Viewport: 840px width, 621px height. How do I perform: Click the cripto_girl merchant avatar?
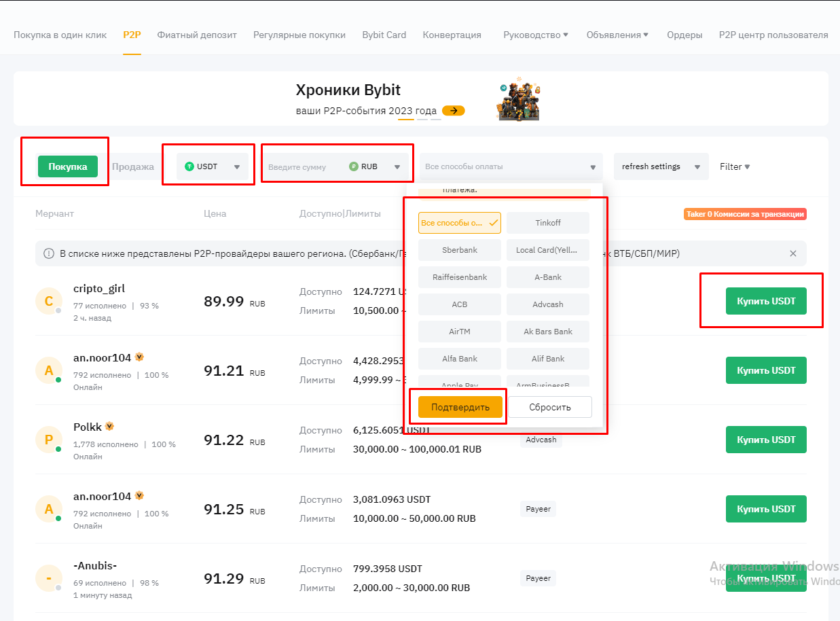click(48, 301)
